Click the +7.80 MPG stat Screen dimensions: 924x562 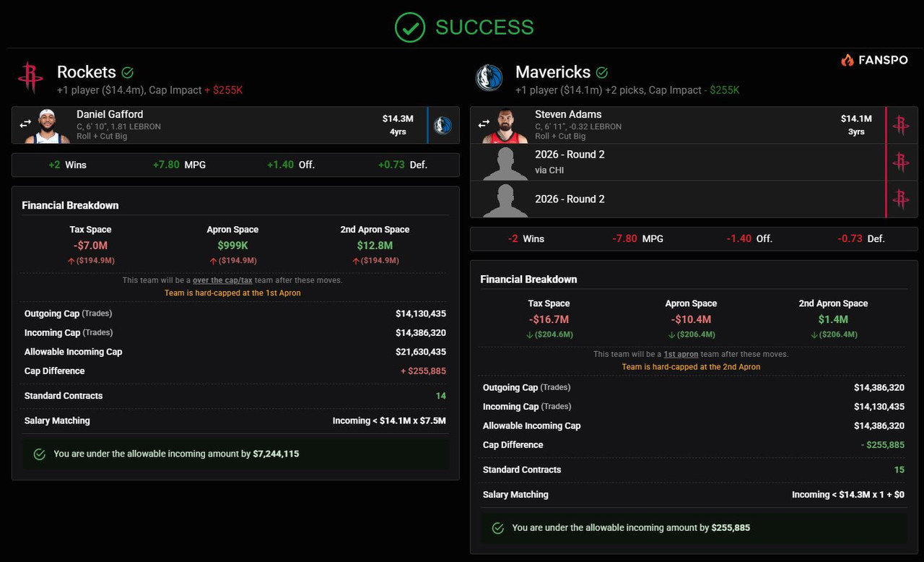click(x=179, y=165)
